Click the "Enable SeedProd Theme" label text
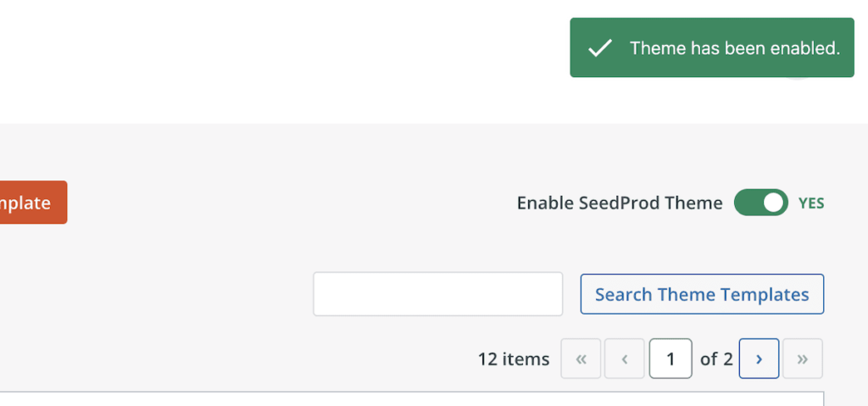The width and height of the screenshot is (868, 406). point(620,203)
